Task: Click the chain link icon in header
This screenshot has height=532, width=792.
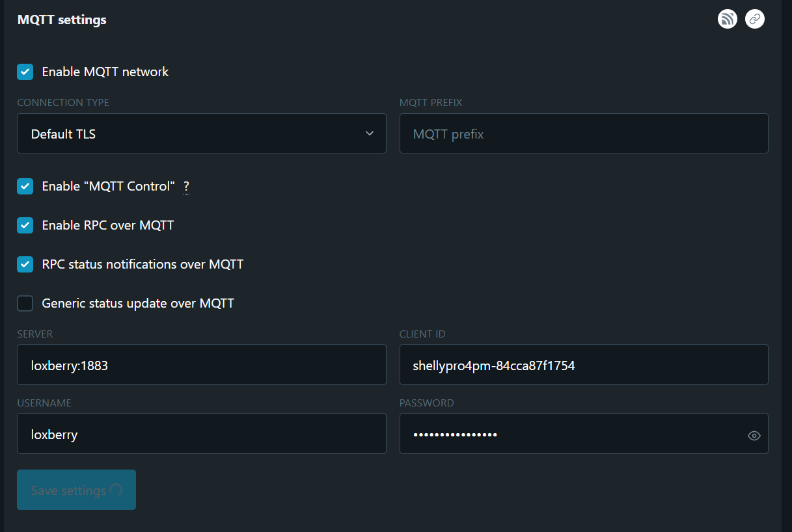Action: [754, 20]
